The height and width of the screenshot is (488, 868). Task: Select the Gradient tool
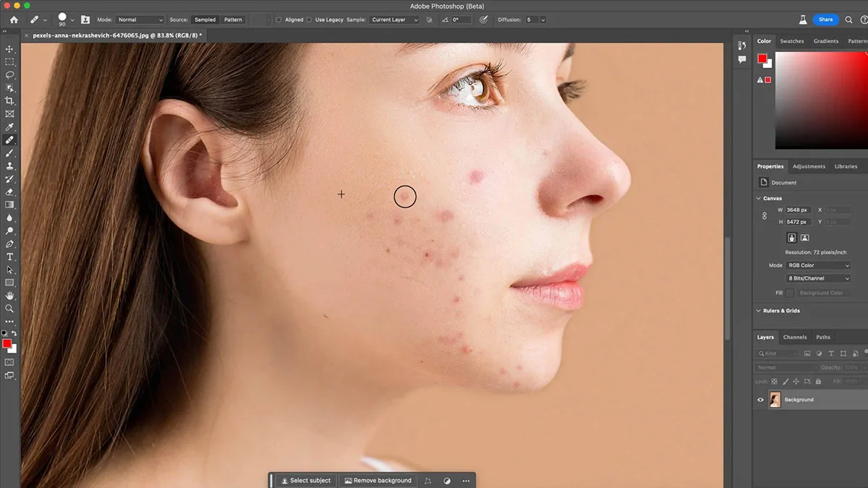[10, 205]
